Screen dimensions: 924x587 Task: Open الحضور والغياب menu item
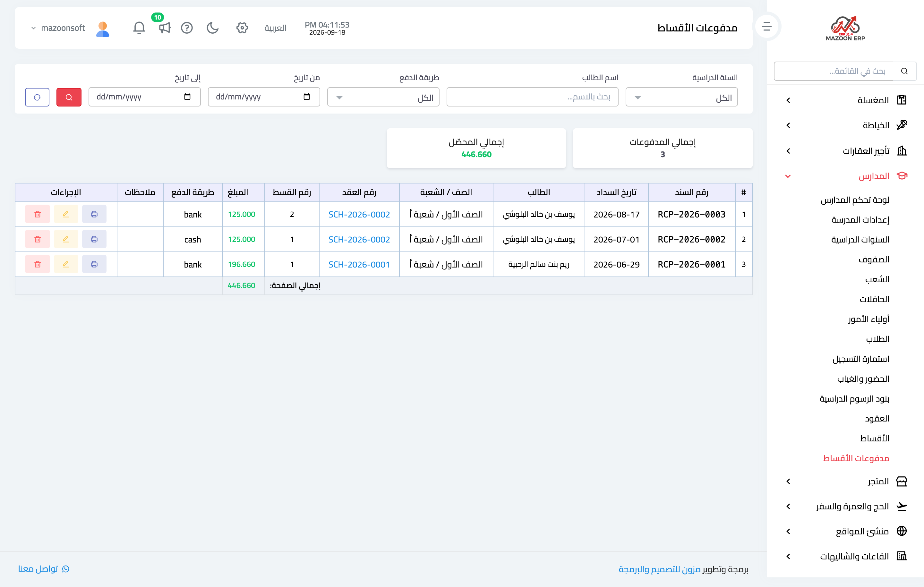coord(863,379)
